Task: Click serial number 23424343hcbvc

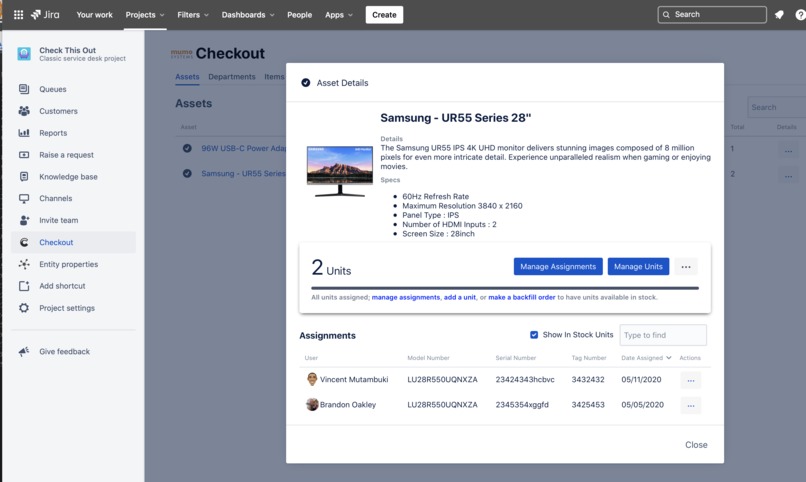Action: tap(525, 379)
